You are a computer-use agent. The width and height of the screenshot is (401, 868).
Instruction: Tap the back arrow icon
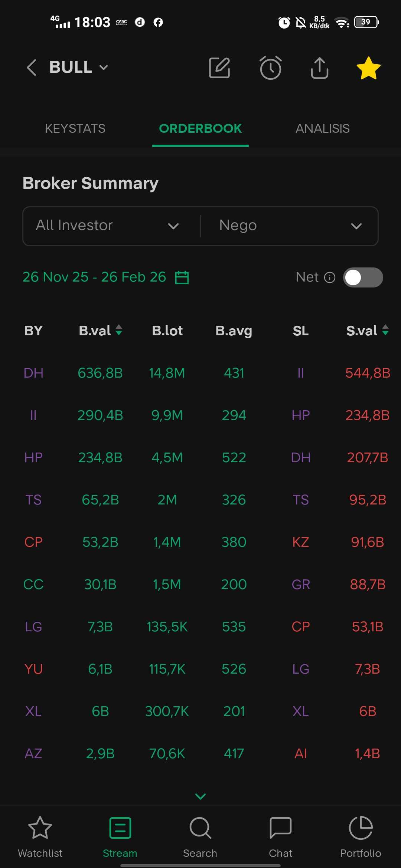(x=32, y=68)
